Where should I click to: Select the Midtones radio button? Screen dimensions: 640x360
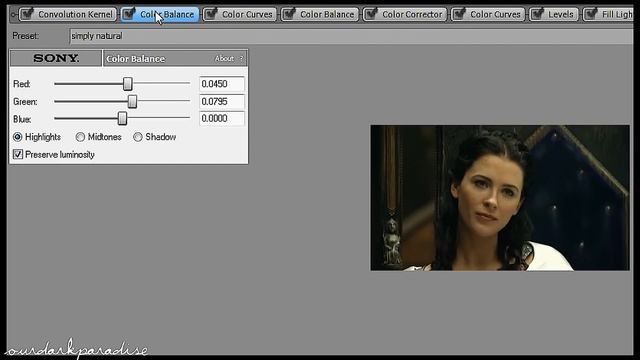80,137
